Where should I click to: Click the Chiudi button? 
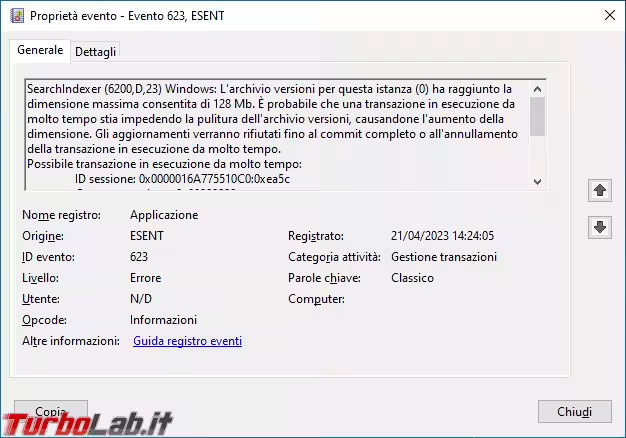(574, 412)
